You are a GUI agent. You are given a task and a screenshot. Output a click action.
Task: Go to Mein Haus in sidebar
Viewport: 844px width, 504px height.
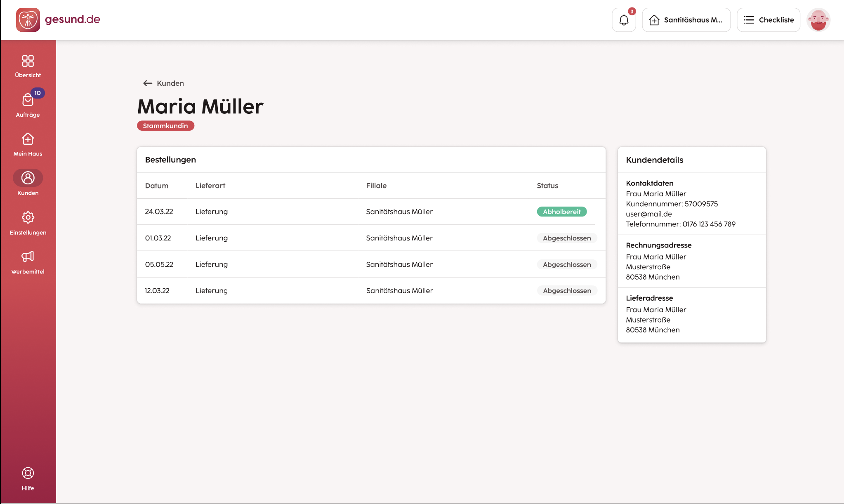pyautogui.click(x=28, y=145)
